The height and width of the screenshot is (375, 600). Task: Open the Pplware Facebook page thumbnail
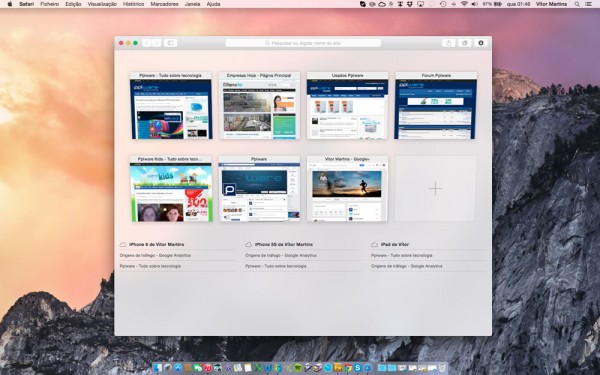coord(259,189)
